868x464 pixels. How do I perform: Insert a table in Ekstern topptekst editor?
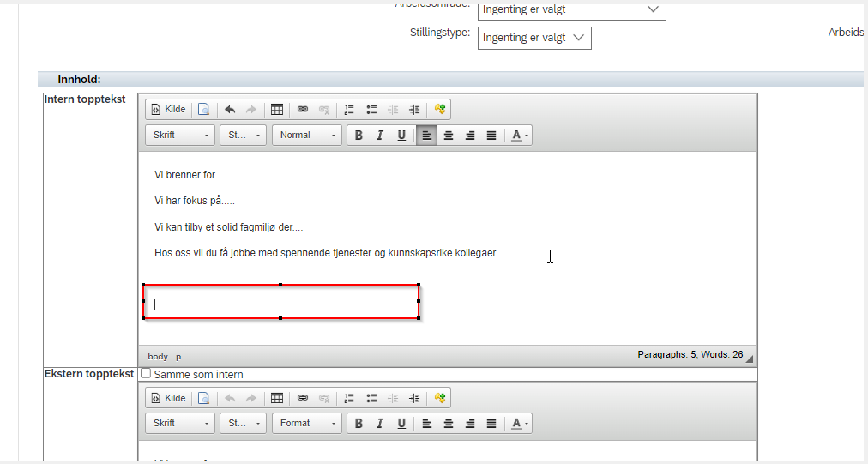(x=277, y=398)
